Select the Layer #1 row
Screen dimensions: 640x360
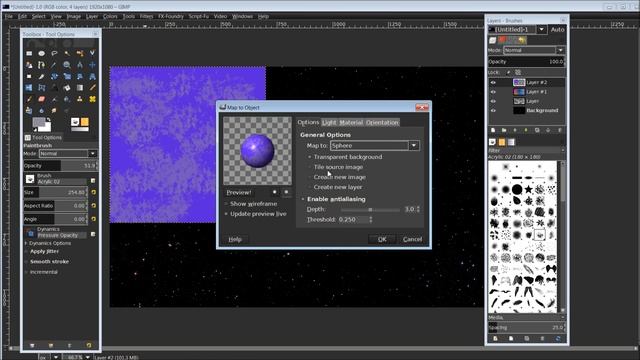coord(527,92)
